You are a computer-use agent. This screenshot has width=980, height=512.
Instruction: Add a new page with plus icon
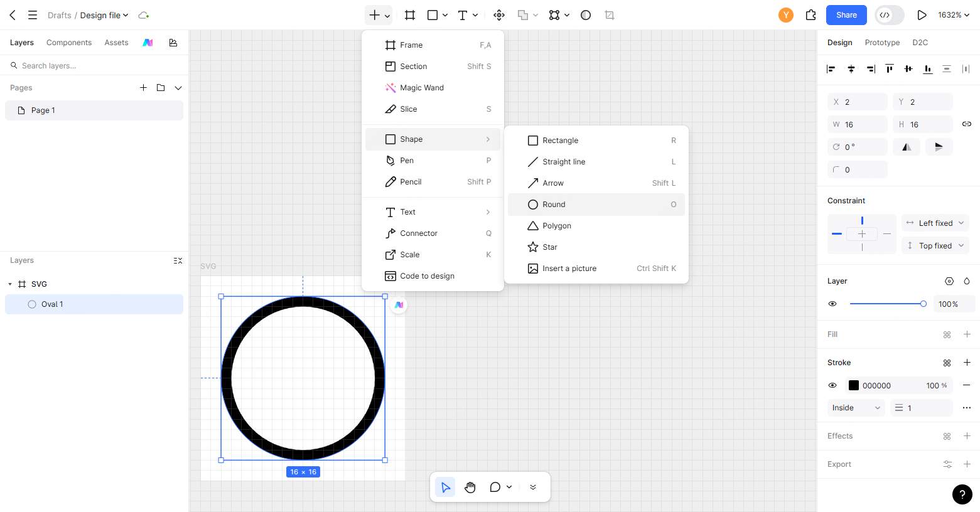tap(143, 88)
